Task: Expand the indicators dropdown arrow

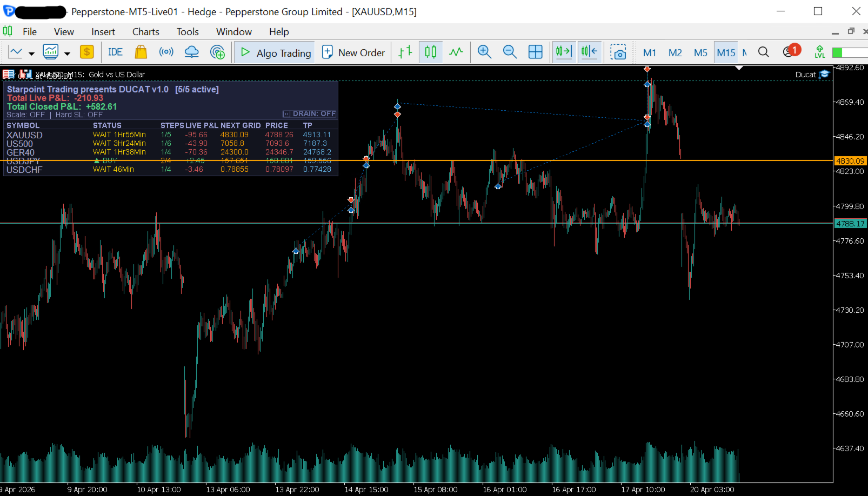Action: (x=67, y=53)
